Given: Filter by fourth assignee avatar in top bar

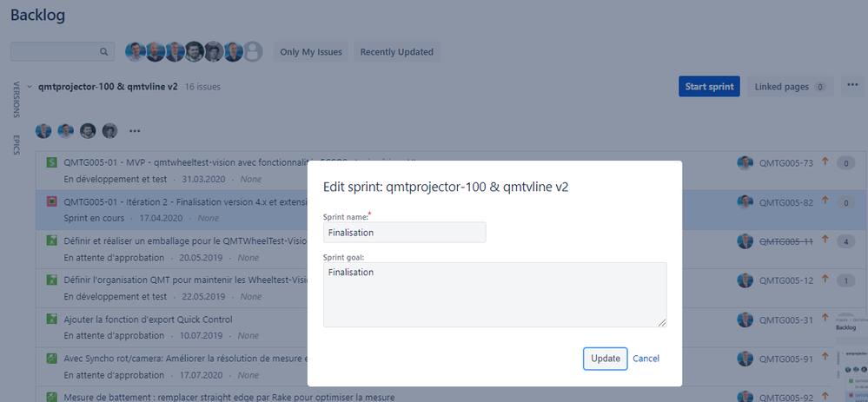Looking at the screenshot, I should (x=195, y=51).
